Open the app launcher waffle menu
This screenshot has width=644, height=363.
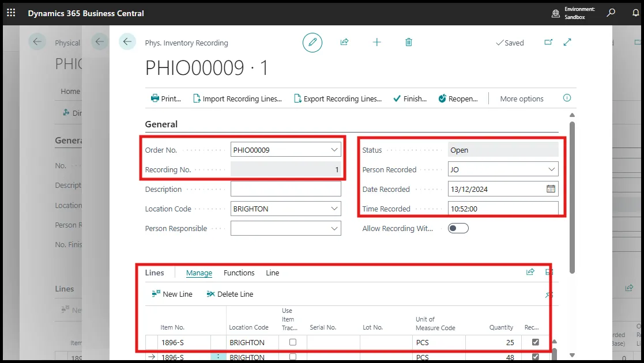click(11, 13)
